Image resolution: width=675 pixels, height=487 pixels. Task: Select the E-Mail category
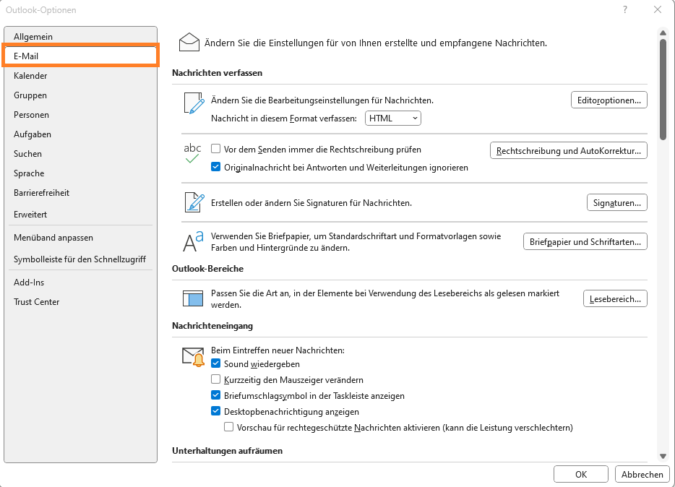click(81, 56)
